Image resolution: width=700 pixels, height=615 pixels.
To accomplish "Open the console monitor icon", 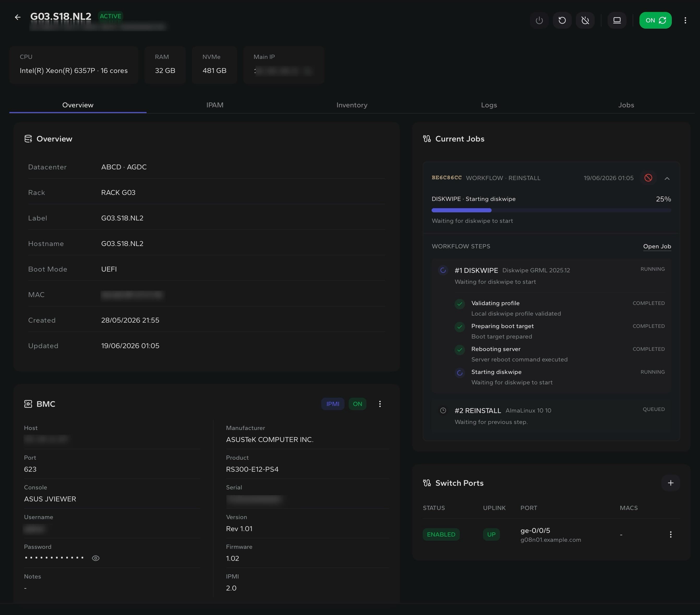I will pyautogui.click(x=617, y=21).
